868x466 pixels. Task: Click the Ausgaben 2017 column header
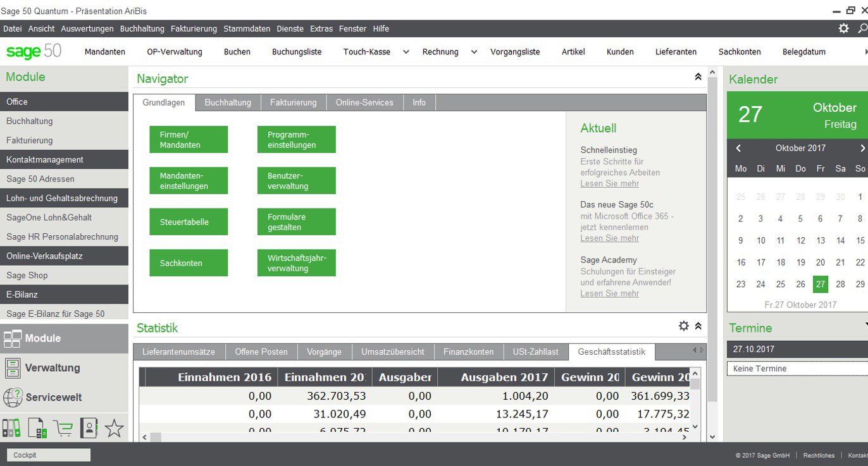[x=496, y=377]
